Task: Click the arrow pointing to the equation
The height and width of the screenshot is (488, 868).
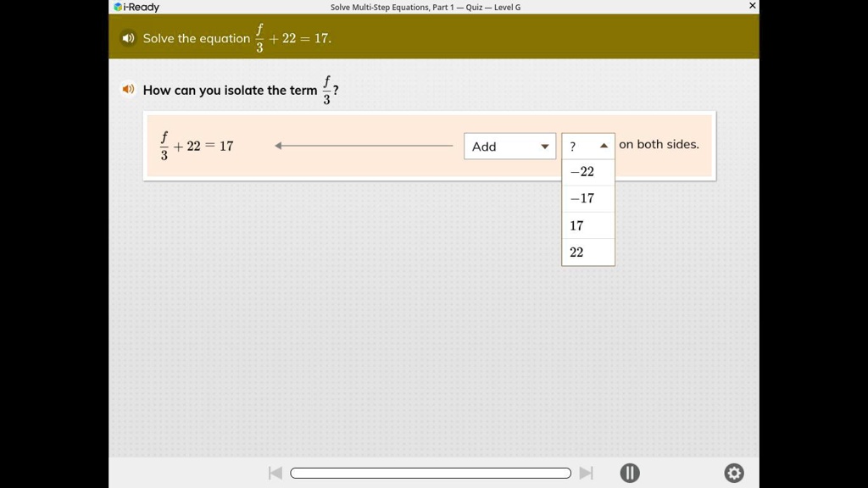Action: coord(364,145)
